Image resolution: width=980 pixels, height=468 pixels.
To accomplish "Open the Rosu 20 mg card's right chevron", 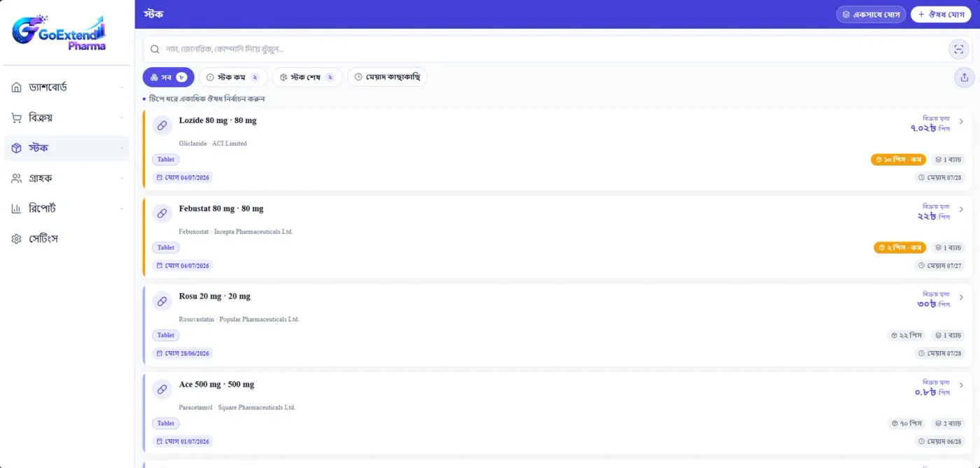I will pos(961,297).
